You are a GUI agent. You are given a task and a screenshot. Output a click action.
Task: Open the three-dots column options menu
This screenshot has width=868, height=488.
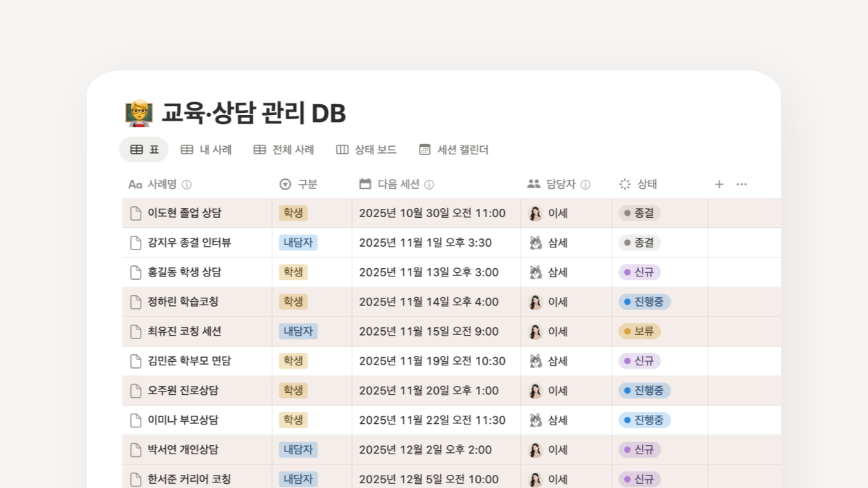click(x=741, y=184)
